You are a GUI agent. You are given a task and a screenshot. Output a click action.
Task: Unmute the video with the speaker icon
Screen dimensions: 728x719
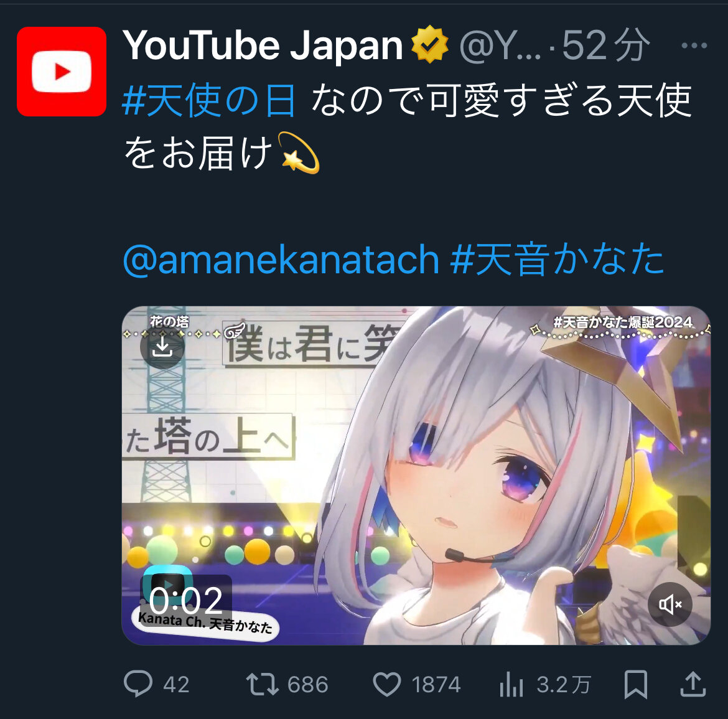(670, 604)
